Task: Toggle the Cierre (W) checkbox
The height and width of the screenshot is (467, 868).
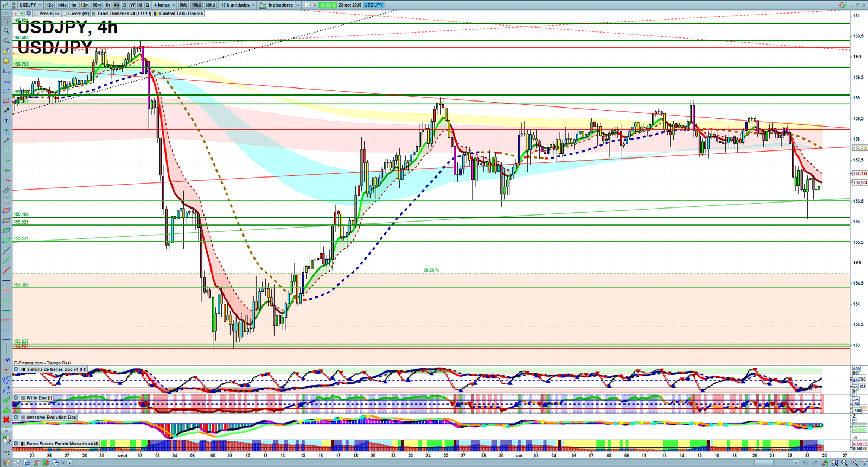Action: [65, 14]
